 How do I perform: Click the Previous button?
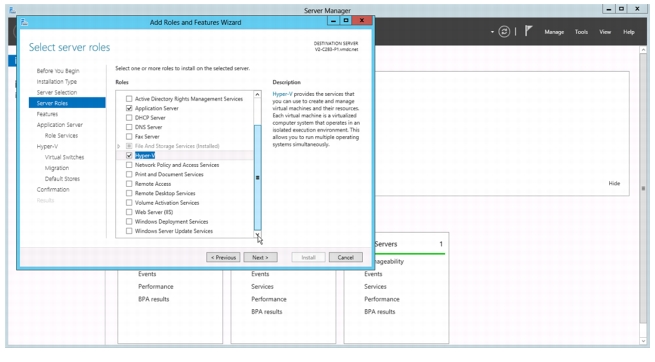[x=223, y=257]
